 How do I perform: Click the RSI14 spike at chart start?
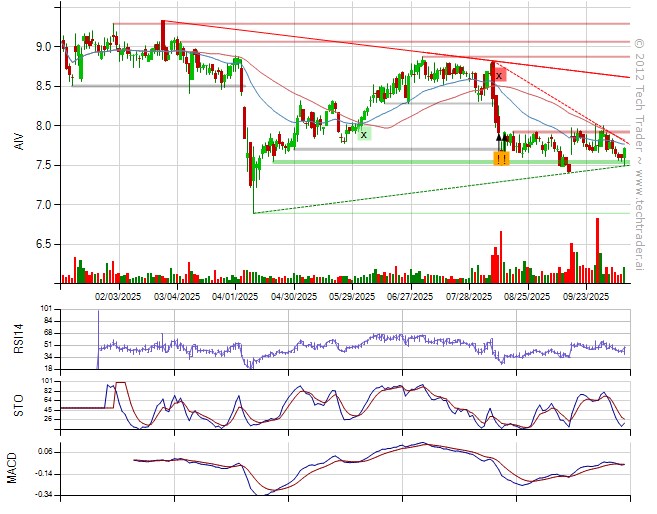point(98,328)
